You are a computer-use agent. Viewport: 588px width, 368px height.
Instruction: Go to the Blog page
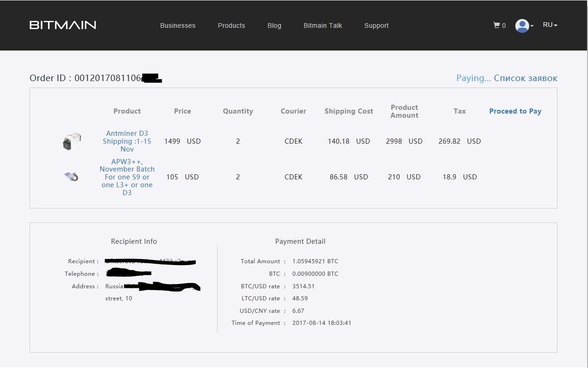pos(274,25)
